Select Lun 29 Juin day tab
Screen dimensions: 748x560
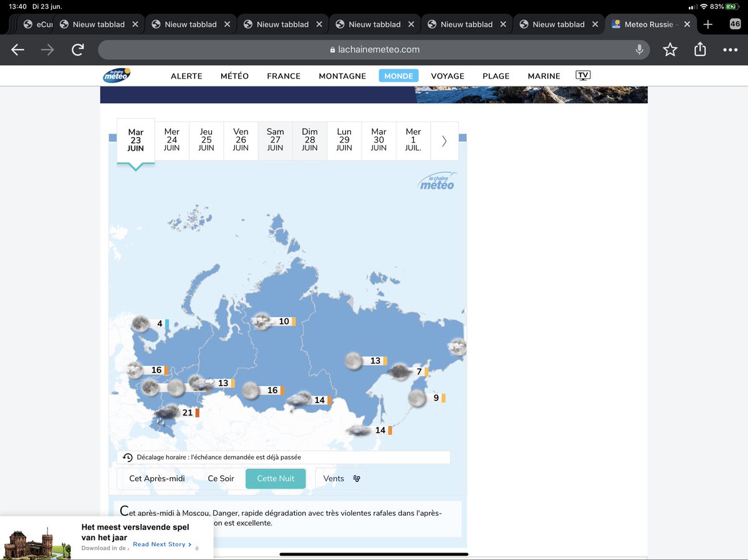coord(344,140)
